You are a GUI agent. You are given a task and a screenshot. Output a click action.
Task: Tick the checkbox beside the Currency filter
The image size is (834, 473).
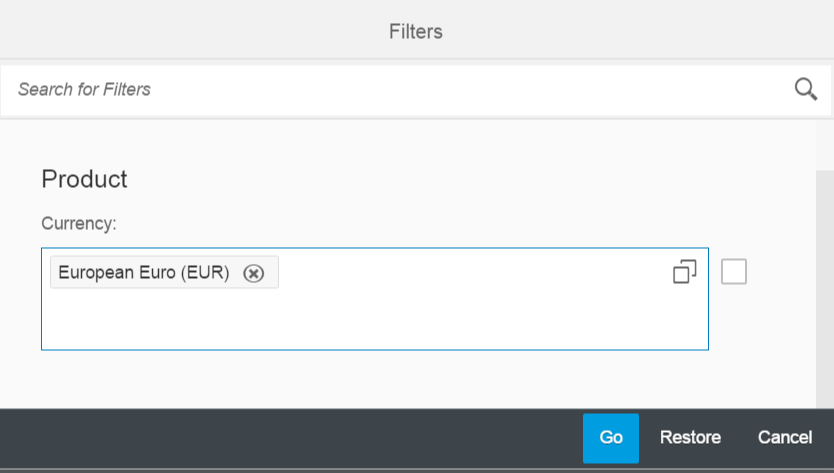pyautogui.click(x=734, y=272)
